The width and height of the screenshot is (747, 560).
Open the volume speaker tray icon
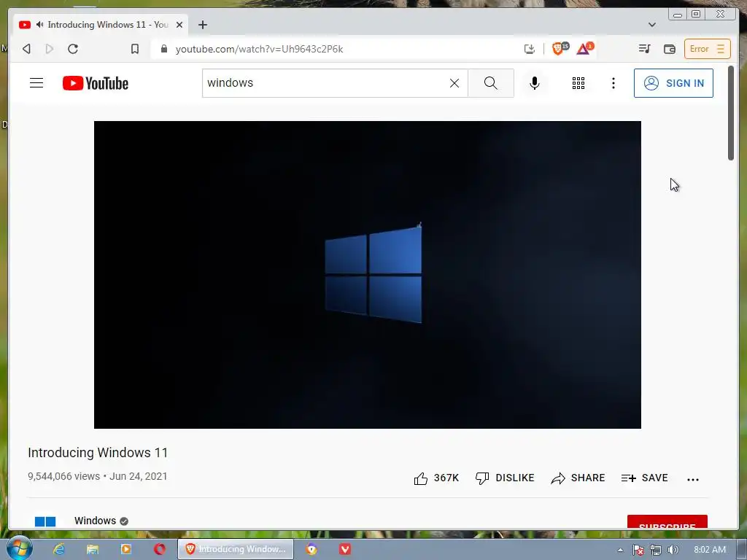point(673,550)
